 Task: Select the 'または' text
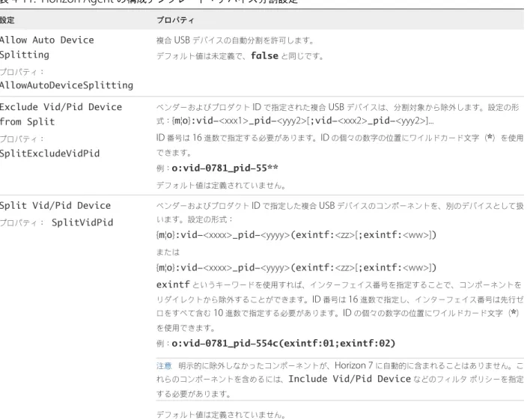tap(168, 252)
